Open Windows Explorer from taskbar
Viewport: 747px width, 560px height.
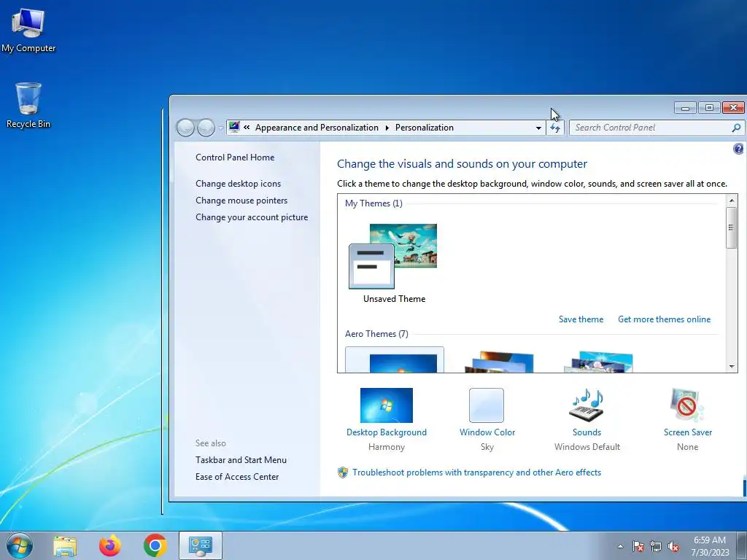click(x=65, y=545)
